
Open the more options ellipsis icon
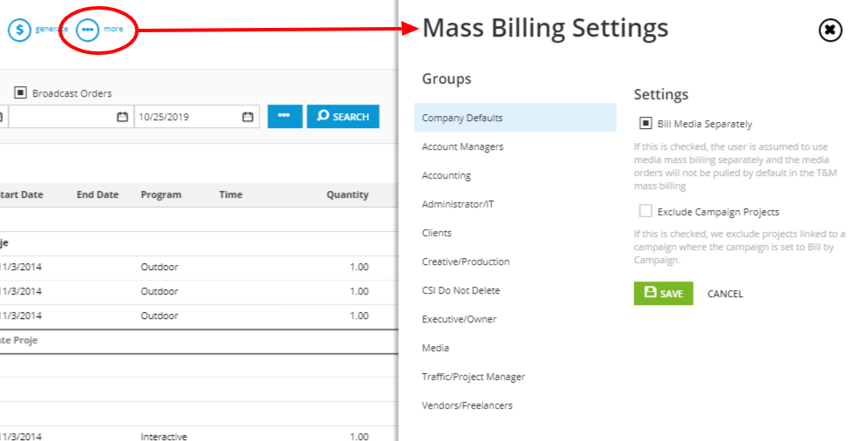(87, 30)
